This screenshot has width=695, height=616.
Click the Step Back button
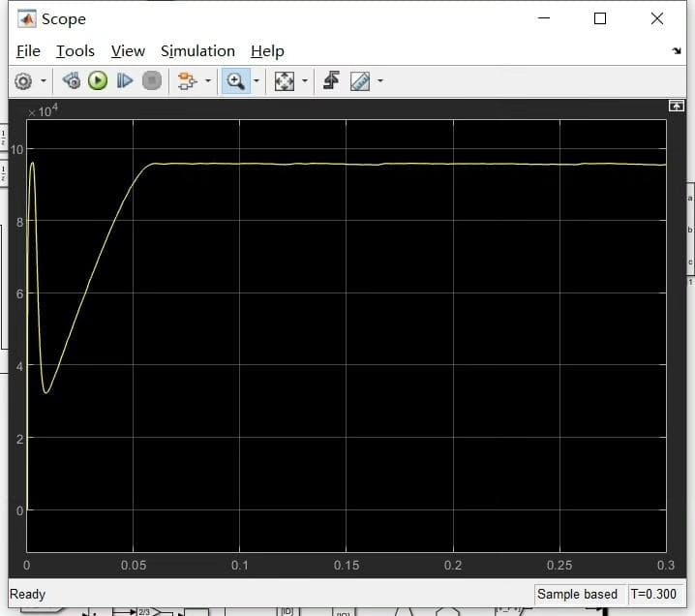click(x=72, y=80)
